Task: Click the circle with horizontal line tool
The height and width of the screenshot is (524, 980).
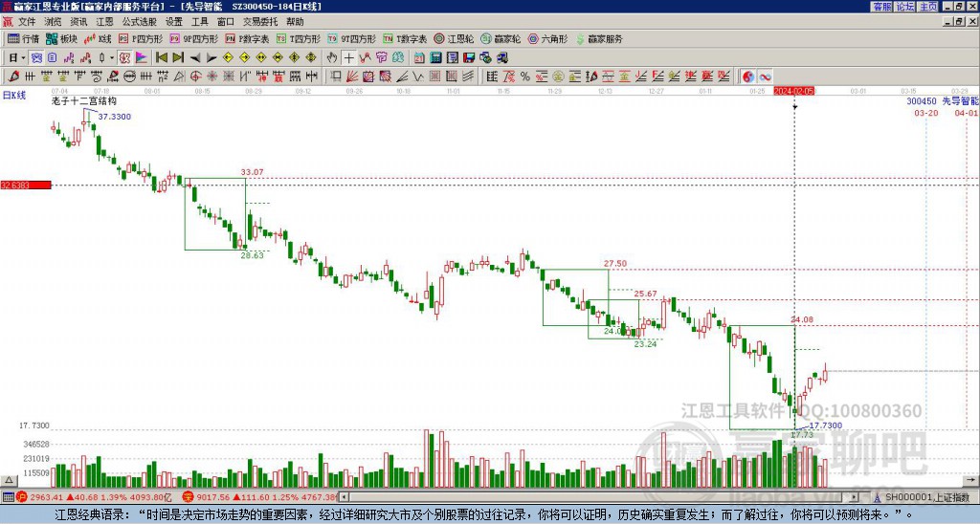Action: click(129, 76)
